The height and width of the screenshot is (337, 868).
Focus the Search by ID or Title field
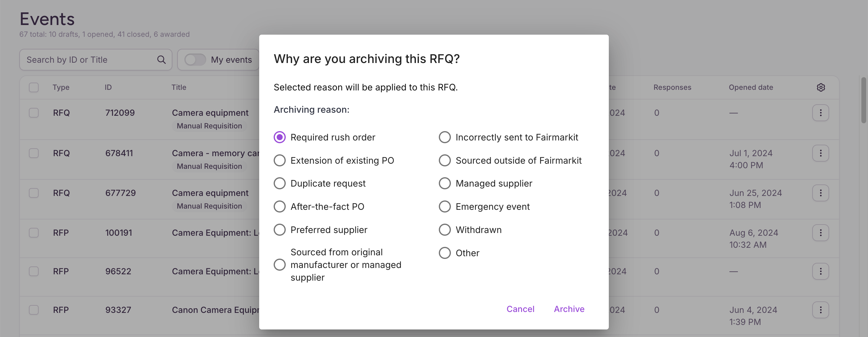(x=96, y=60)
